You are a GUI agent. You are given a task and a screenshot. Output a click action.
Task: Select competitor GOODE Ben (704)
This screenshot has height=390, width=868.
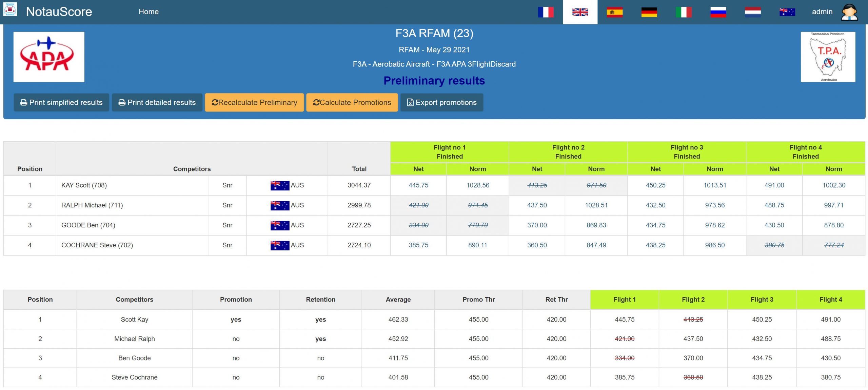pyautogui.click(x=88, y=225)
